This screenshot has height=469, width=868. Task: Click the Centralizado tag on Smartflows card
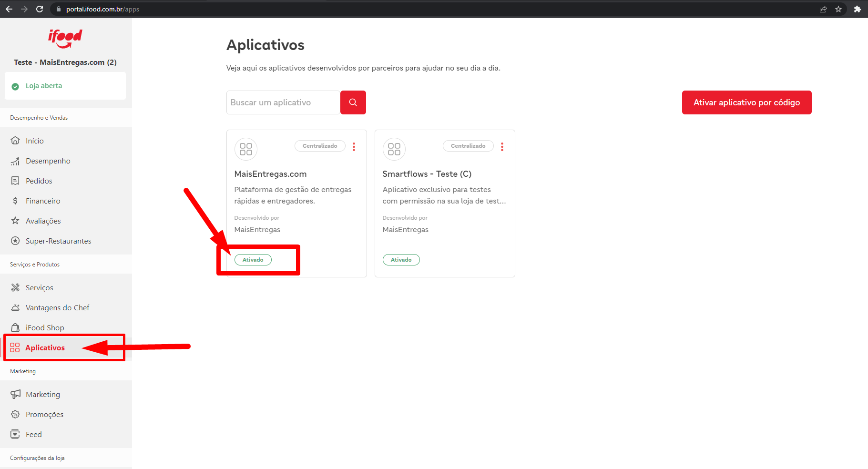click(x=468, y=146)
